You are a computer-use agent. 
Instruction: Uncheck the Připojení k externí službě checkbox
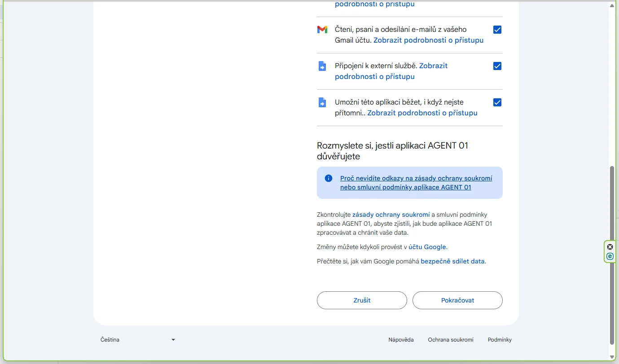(x=497, y=66)
